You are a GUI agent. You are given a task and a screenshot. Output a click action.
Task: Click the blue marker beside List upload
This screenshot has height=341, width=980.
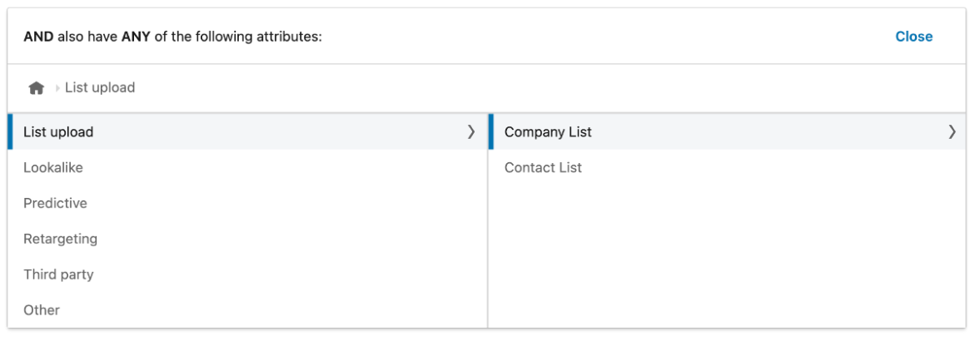pos(10,132)
